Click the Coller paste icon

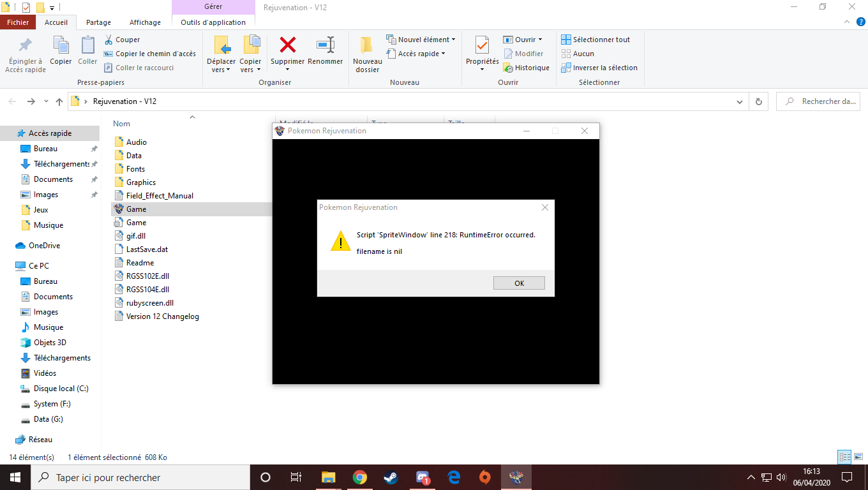tap(87, 45)
